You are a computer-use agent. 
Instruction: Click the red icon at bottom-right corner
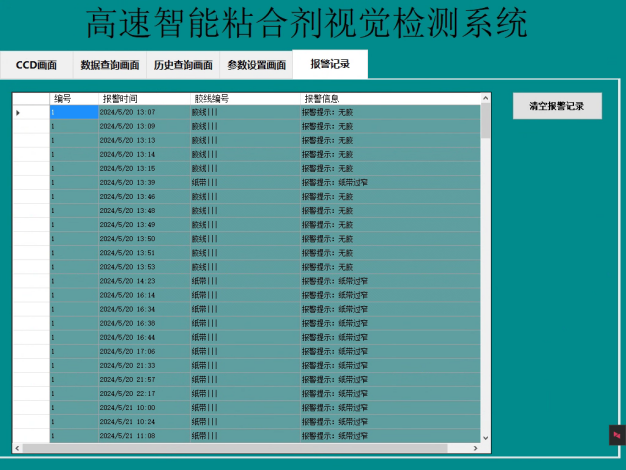click(x=617, y=435)
